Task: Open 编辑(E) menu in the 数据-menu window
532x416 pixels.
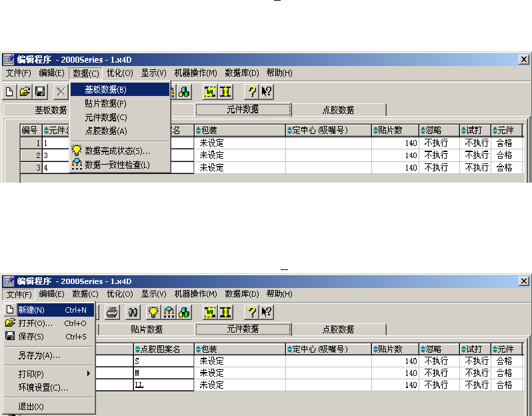Action: tap(51, 73)
